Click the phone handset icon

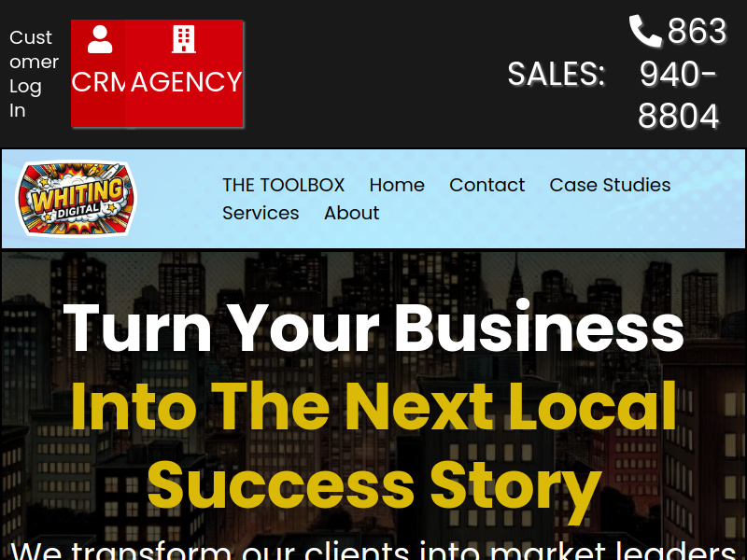coord(645,31)
